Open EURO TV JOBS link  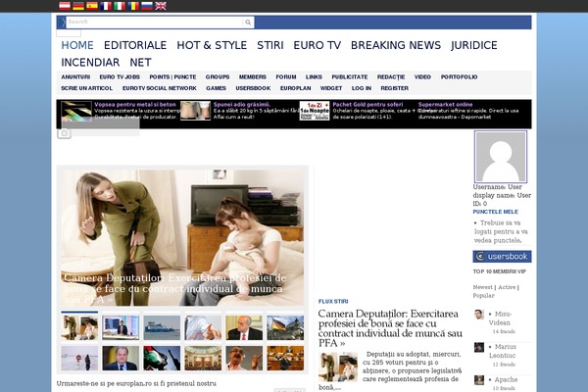[x=120, y=76]
